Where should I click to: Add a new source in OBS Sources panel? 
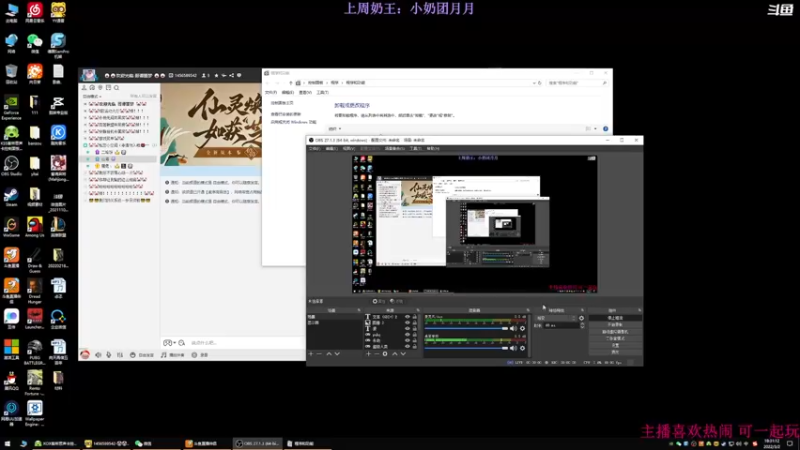(x=368, y=354)
